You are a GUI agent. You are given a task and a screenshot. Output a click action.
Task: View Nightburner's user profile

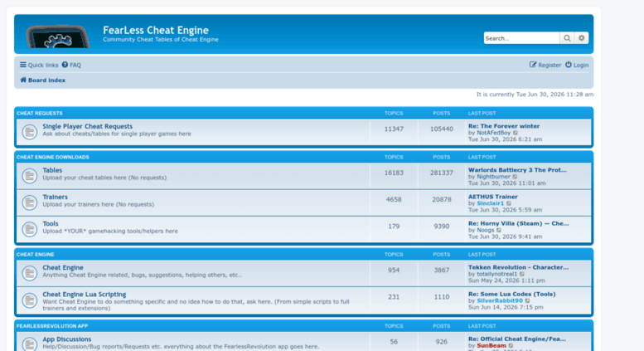click(493, 176)
